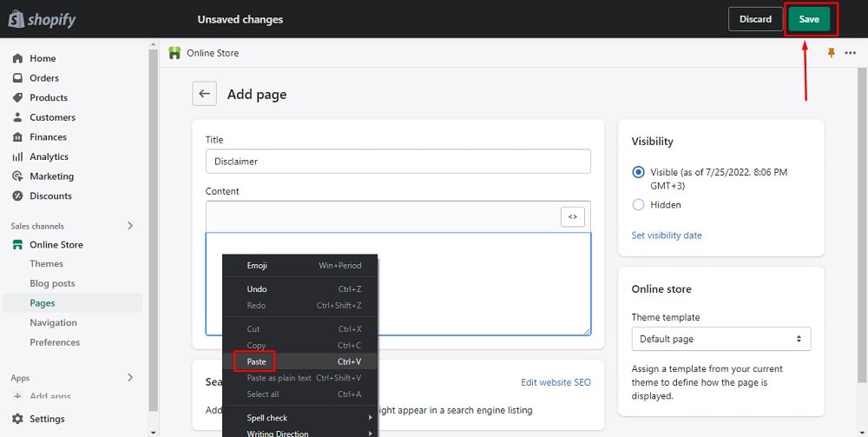Click the Edit website SEO link

[556, 382]
